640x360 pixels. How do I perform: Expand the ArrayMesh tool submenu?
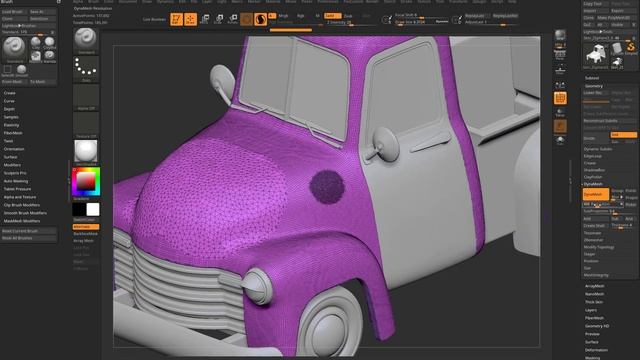tap(594, 286)
